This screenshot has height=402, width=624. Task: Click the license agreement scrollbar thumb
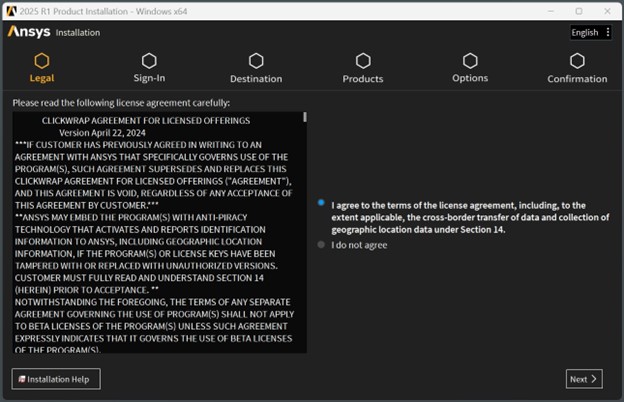point(305,117)
